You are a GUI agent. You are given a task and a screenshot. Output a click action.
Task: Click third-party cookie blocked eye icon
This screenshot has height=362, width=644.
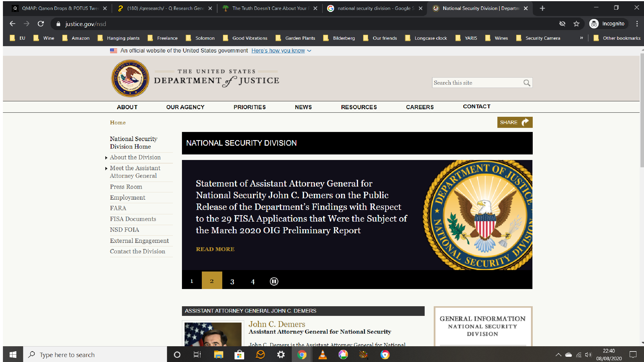pyautogui.click(x=562, y=24)
